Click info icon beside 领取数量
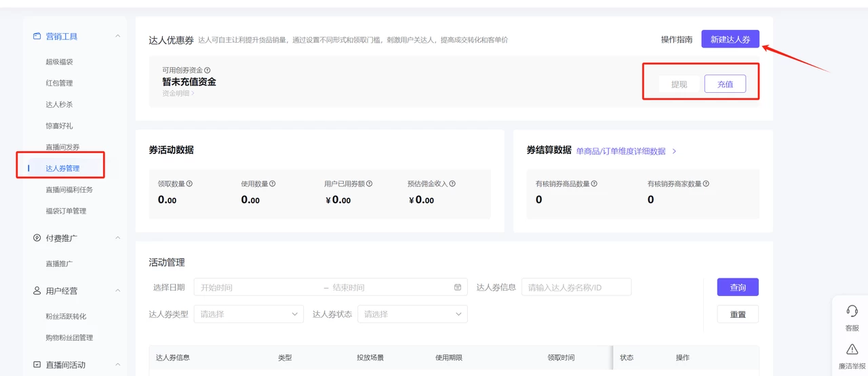Image resolution: width=868 pixels, height=376 pixels. [x=189, y=184]
